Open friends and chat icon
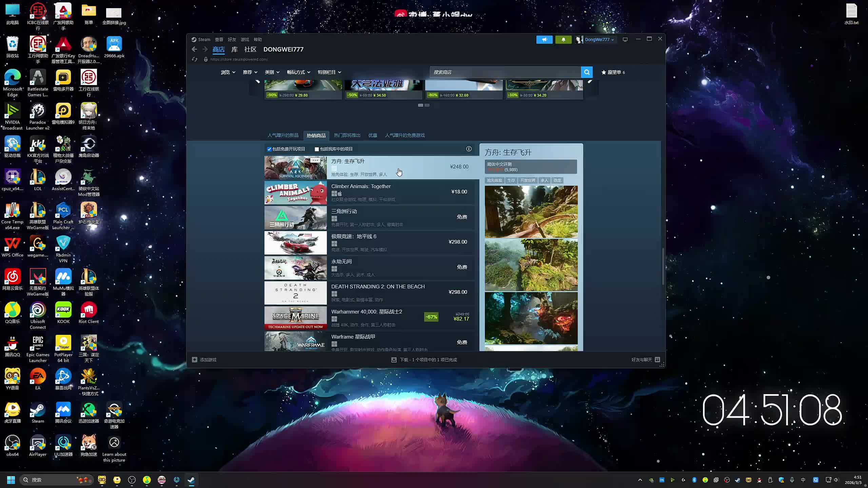The width and height of the screenshot is (868, 488). click(657, 360)
